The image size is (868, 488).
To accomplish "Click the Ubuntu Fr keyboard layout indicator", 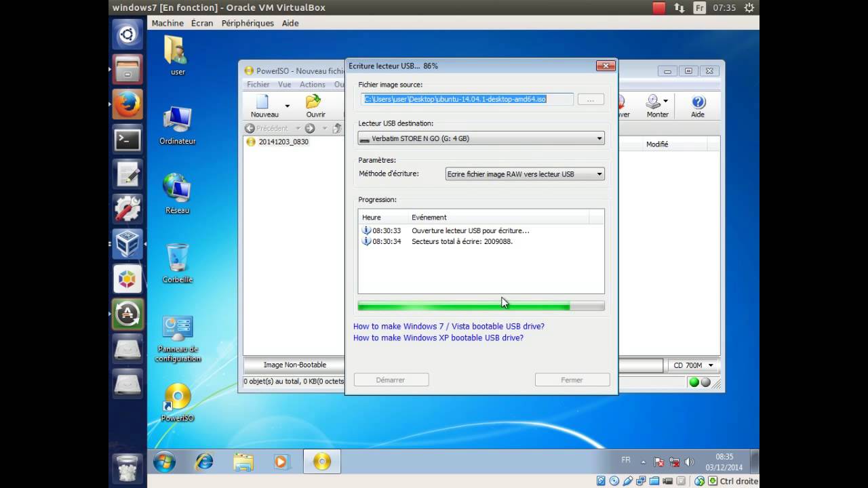I will point(700,7).
